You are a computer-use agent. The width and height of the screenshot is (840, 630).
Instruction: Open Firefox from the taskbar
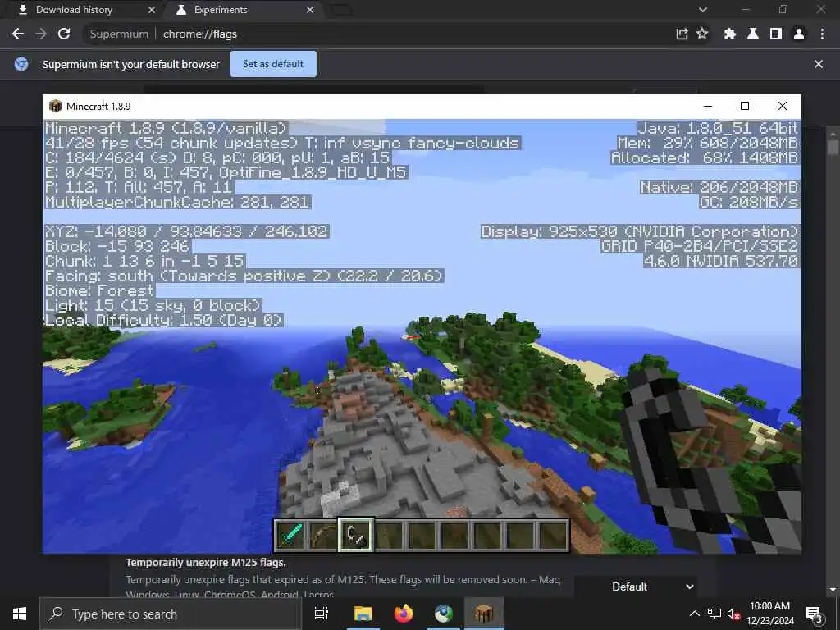404,614
